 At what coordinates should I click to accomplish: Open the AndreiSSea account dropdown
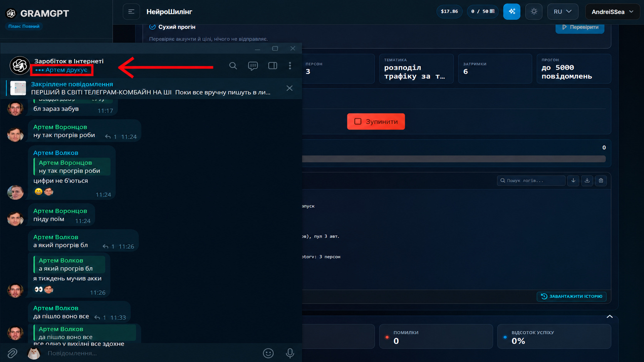coord(612,12)
